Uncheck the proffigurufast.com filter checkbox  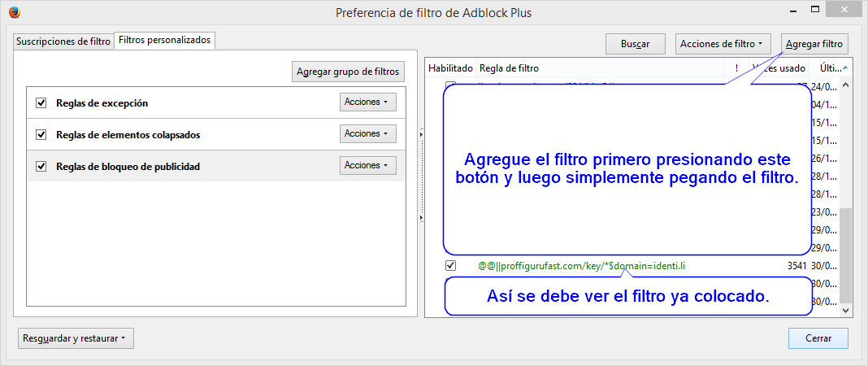(x=450, y=266)
